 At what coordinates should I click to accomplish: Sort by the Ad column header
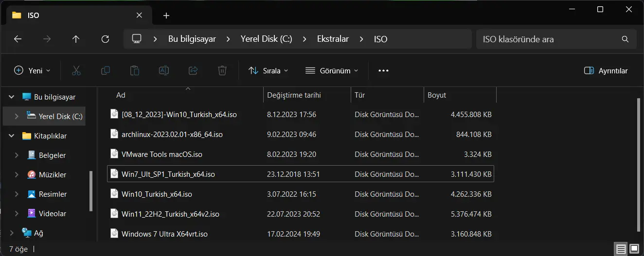(x=185, y=95)
